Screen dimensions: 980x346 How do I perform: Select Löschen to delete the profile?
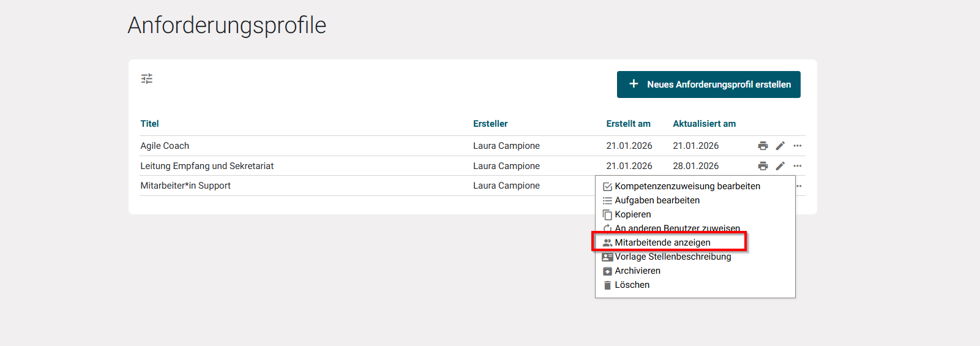pos(632,285)
